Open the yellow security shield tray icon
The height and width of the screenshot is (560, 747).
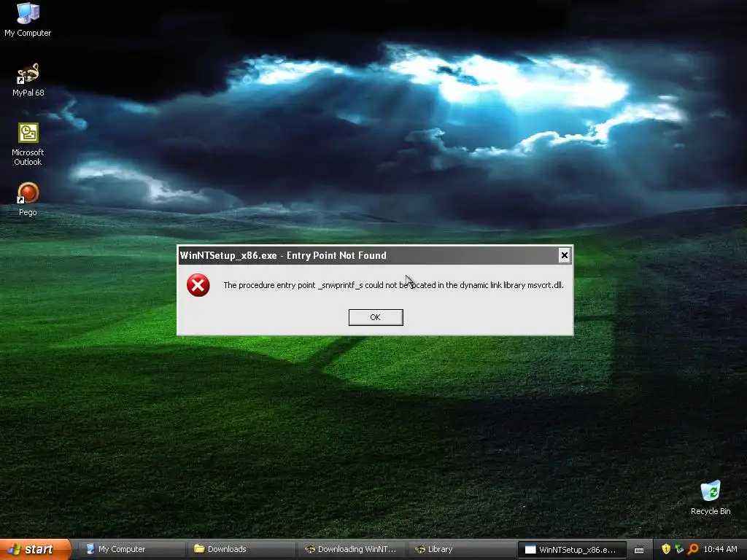[x=666, y=549]
